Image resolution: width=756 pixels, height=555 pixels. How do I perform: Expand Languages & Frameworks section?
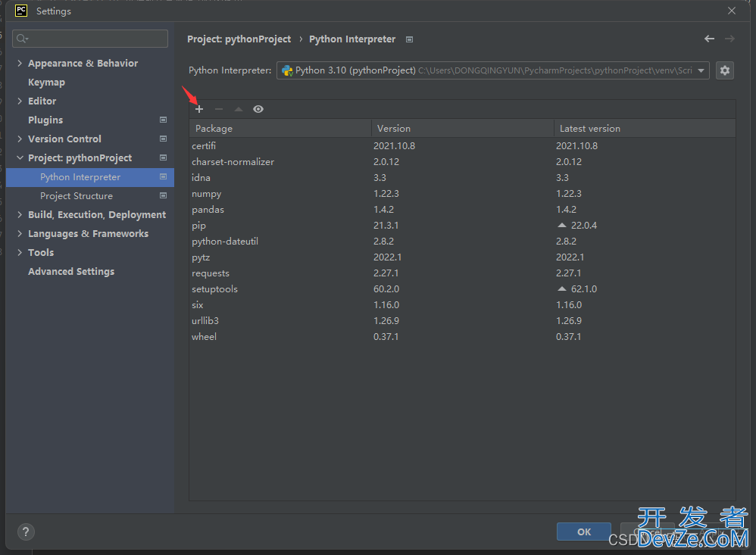[x=20, y=234]
